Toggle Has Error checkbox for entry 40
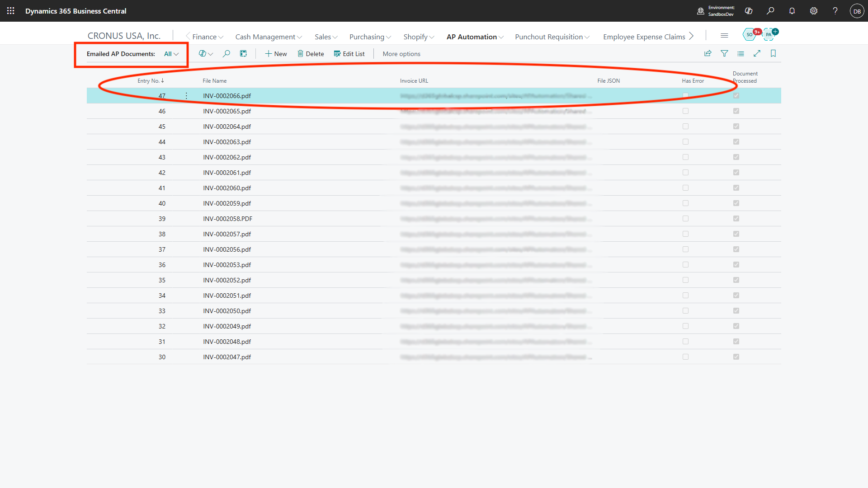 tap(685, 203)
